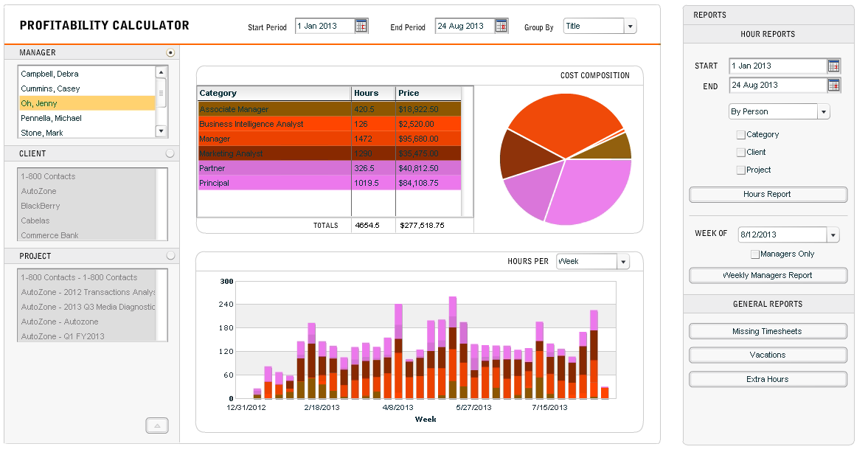The height and width of the screenshot is (455, 868).
Task: Open calendar for Hour Reports START date
Action: click(833, 66)
